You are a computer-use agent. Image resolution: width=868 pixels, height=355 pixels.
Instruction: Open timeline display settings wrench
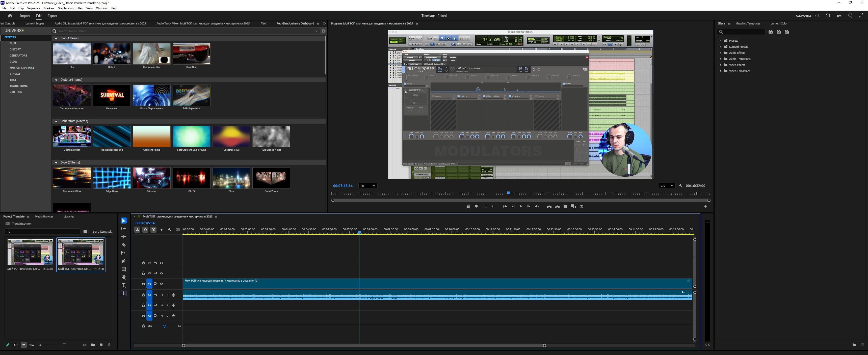click(x=170, y=230)
